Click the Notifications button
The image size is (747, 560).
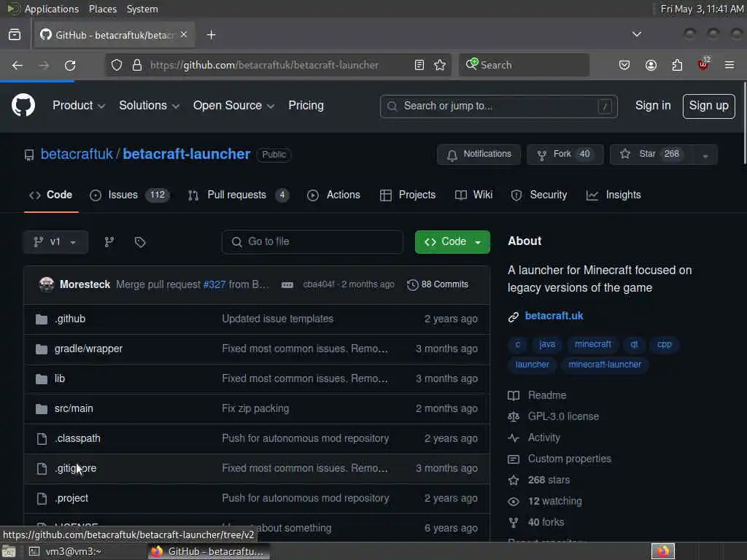point(479,155)
